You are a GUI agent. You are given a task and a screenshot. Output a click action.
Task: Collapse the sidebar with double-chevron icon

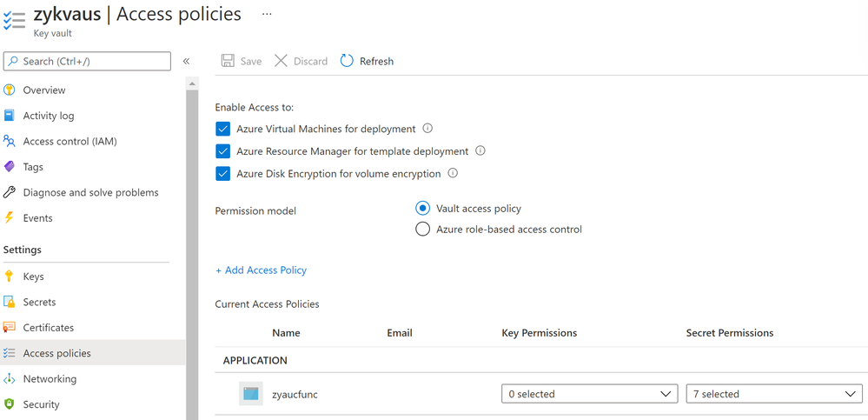[186, 61]
